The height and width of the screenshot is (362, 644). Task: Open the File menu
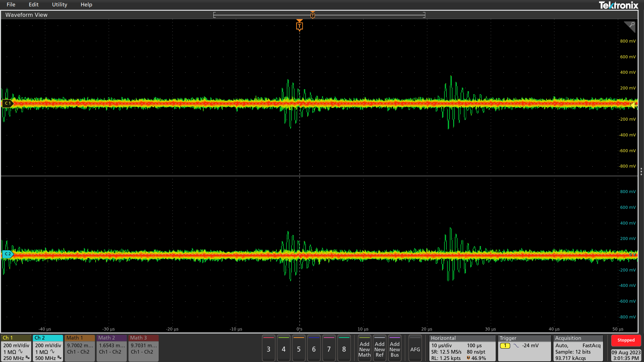point(11,5)
